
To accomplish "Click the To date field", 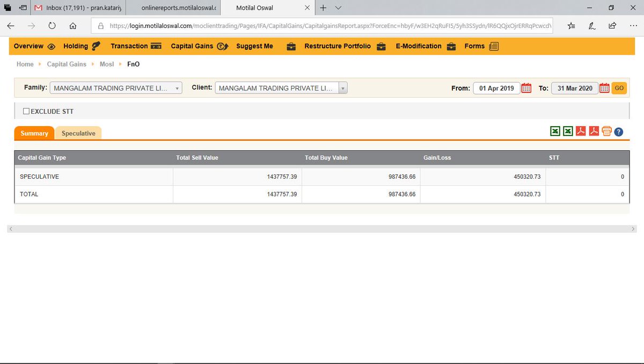I will coord(574,88).
